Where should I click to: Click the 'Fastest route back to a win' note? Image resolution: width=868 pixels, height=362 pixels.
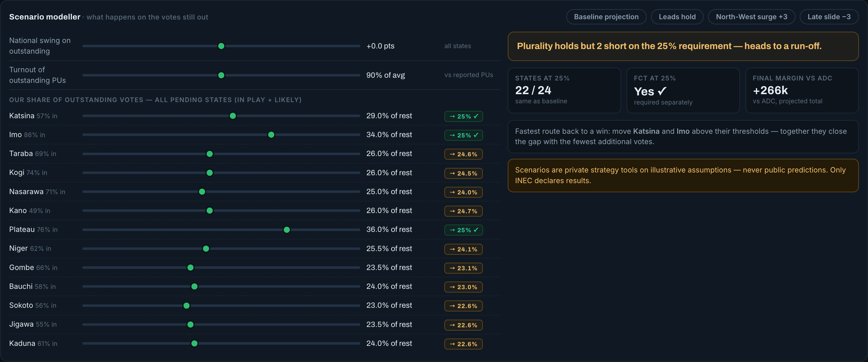click(683, 137)
